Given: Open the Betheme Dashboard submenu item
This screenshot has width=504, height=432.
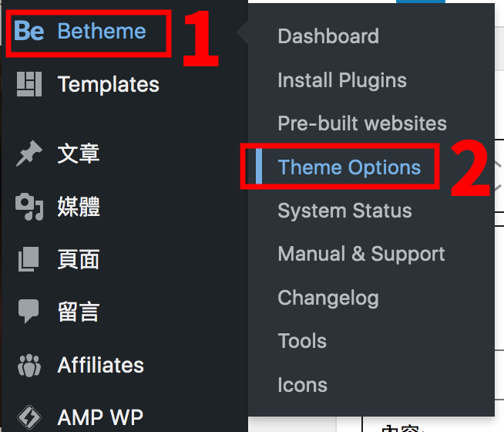Looking at the screenshot, I should (x=328, y=35).
